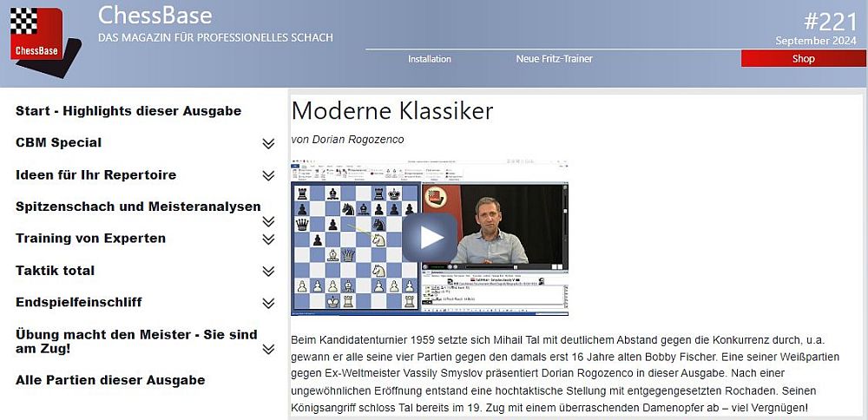868x420 pixels.
Task: Play the Moderne Klassiker video
Action: (429, 237)
